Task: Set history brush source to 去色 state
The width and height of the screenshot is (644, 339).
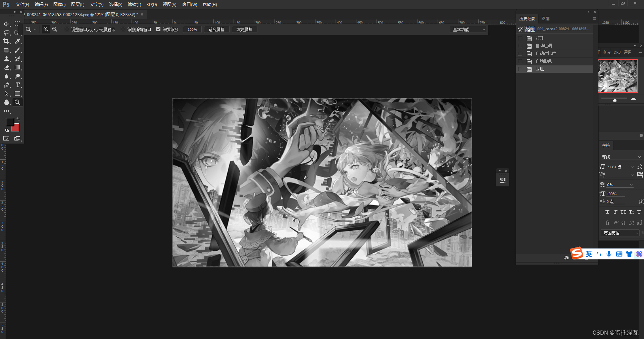Action: [520, 69]
